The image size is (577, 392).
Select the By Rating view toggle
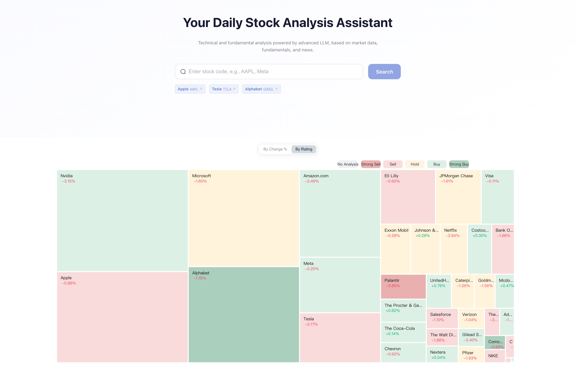[x=304, y=149]
